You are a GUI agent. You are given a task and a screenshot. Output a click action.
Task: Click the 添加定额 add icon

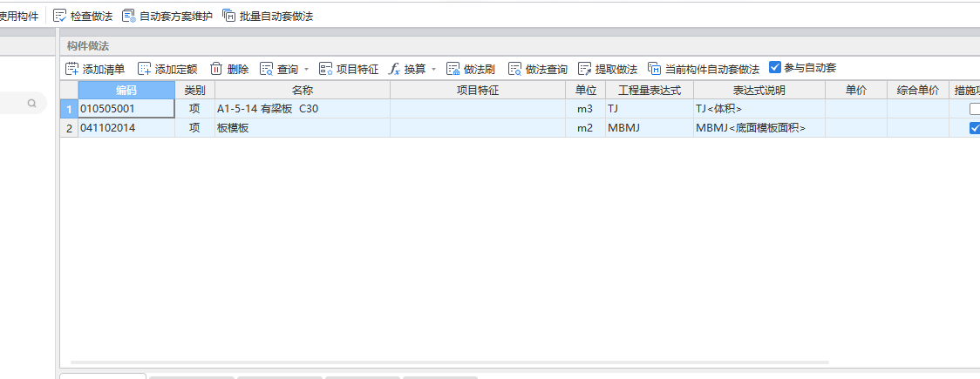point(145,69)
